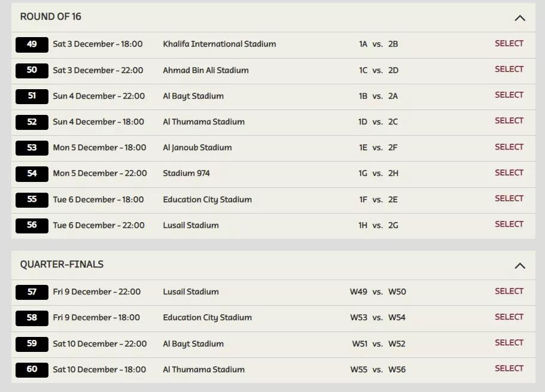545x392 pixels.
Task: Select match 55 at Education City Stadium
Action: pos(509,199)
